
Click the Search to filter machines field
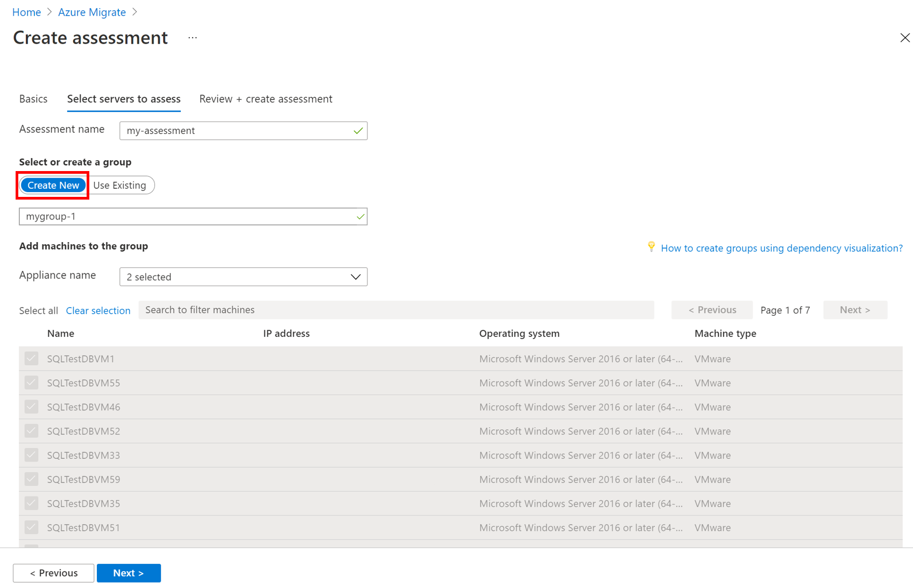tap(396, 310)
